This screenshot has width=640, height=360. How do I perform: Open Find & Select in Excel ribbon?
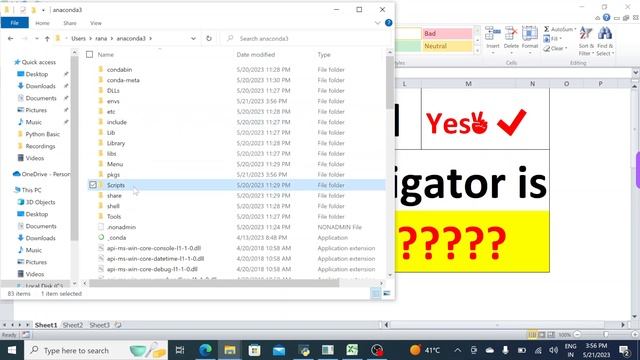coord(605,41)
